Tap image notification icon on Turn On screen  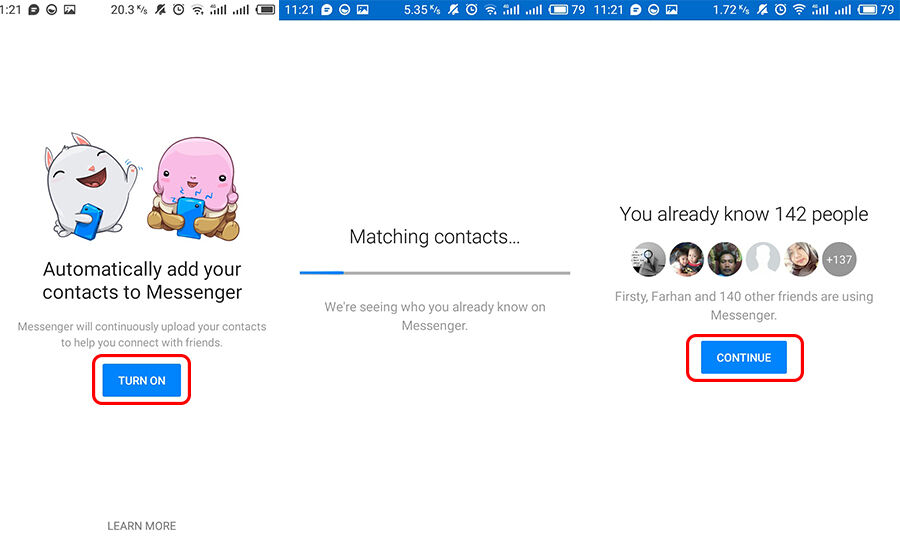click(x=69, y=10)
